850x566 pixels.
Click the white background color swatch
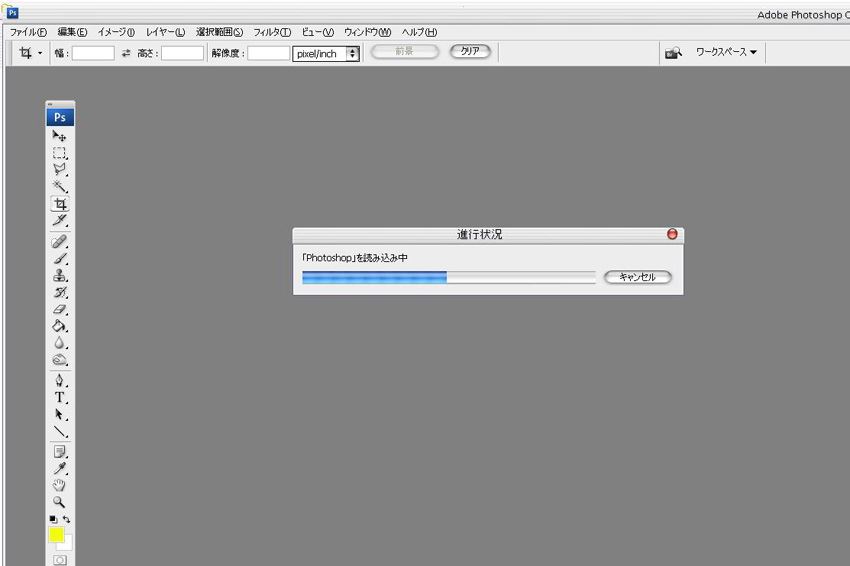(x=67, y=544)
